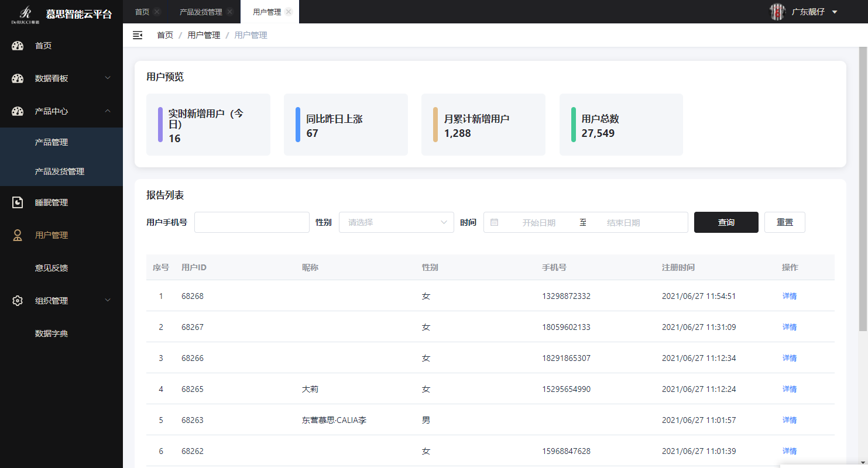868x468 pixels.
Task: Close the 产品发货管理 tab with its X
Action: [x=230, y=12]
